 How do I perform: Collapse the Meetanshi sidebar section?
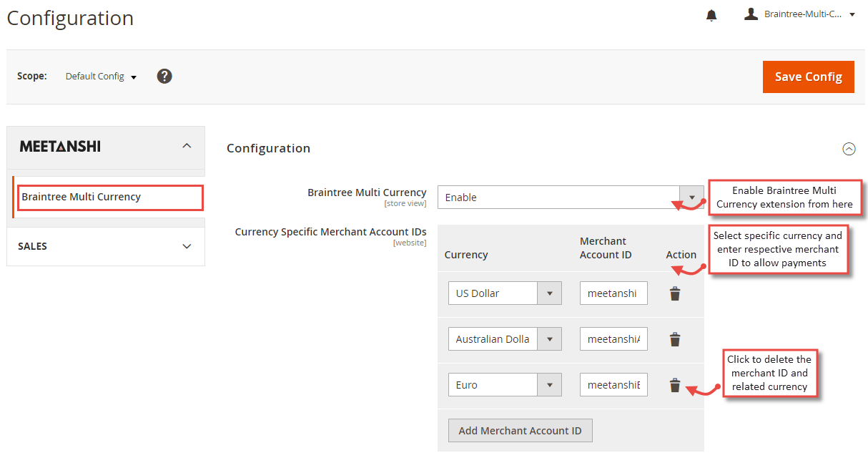(x=106, y=146)
